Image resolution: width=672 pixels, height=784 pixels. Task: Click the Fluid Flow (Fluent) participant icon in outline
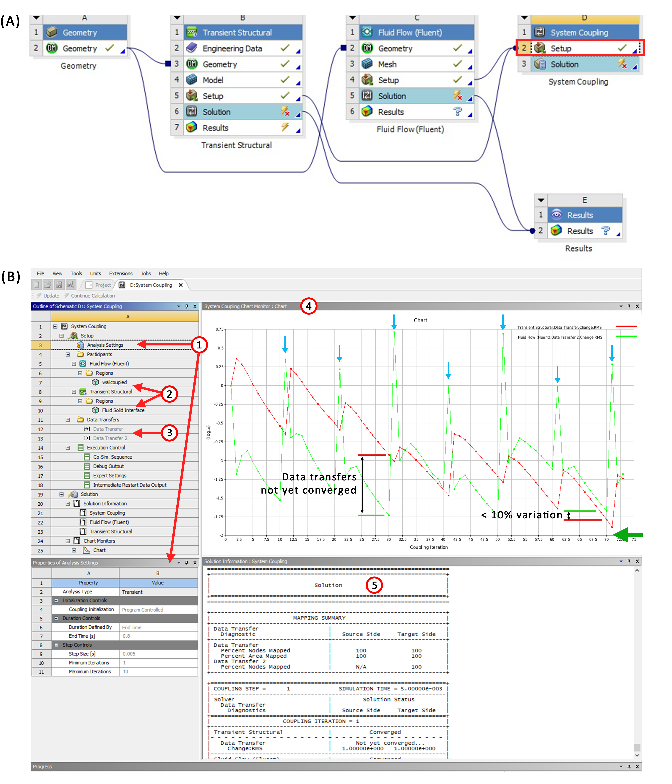[83, 364]
